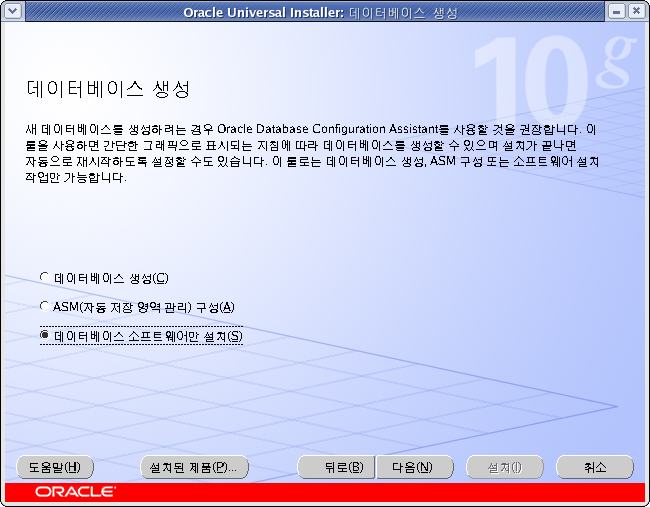This screenshot has height=507, width=650.
Task: Click the Oracle Universal Installer title bar text
Action: (320, 12)
